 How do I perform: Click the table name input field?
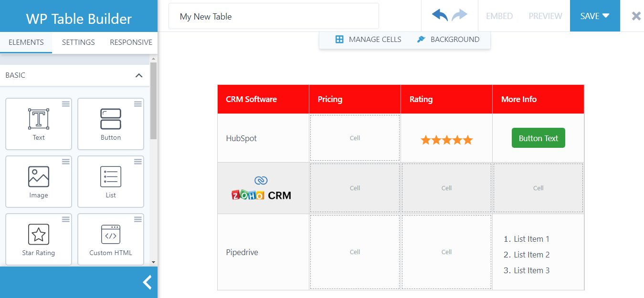point(274,16)
